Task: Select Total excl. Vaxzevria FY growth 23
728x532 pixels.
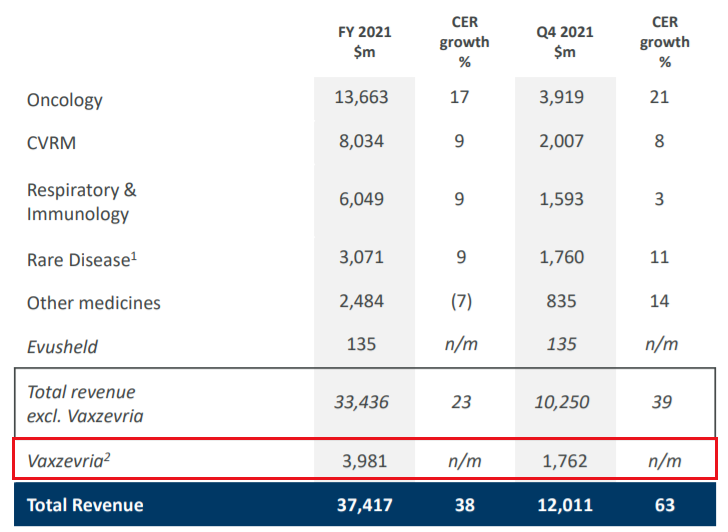Action: pos(462,402)
